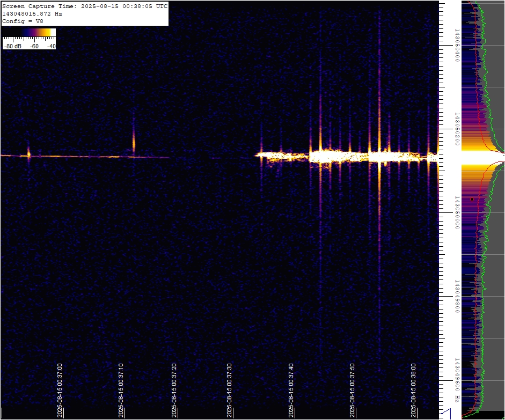Select the '-60' legend label

click(34, 46)
